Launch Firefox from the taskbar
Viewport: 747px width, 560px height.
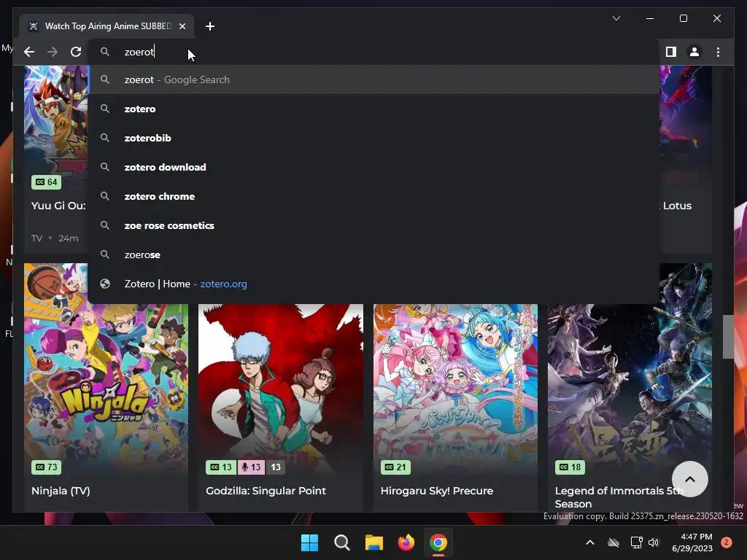pos(406,542)
